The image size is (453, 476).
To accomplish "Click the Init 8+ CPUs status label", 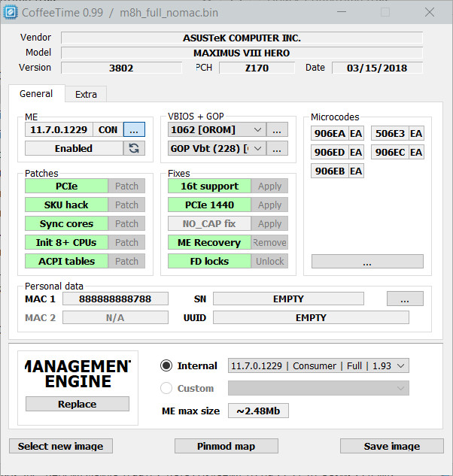I will point(66,243).
